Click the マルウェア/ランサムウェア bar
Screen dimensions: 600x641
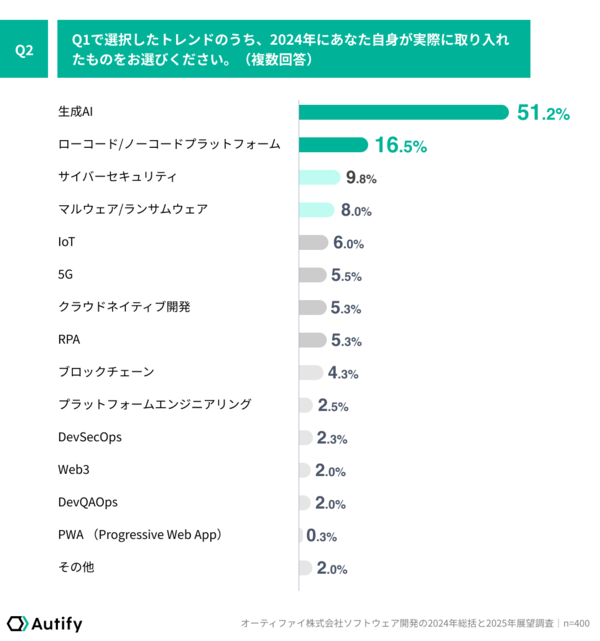click(x=316, y=210)
